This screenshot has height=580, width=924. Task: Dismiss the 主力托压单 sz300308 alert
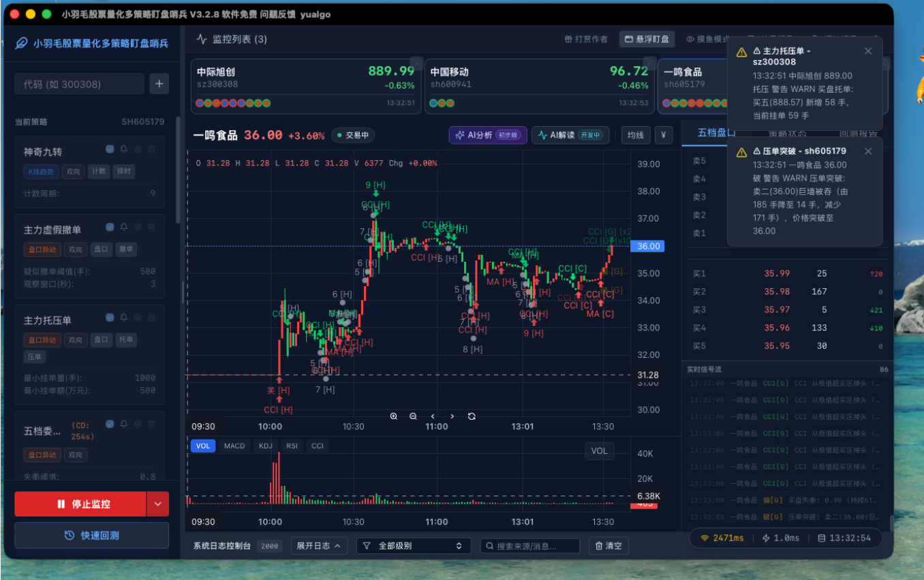868,51
